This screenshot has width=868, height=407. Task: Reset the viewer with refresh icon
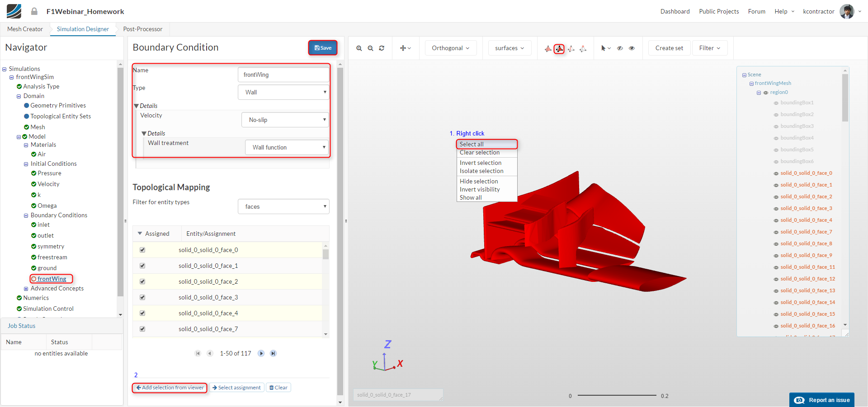(x=382, y=48)
